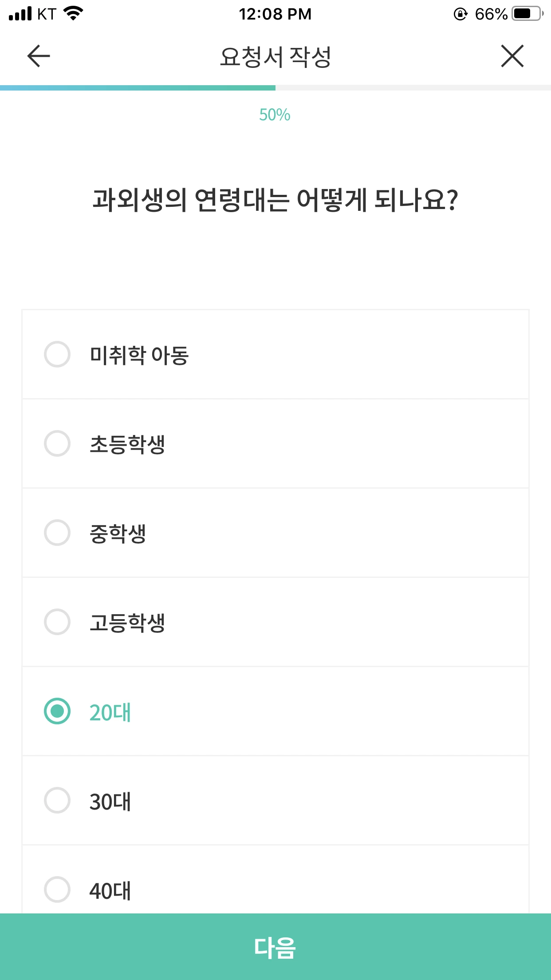Tap the 고등학생 label text
Image resolution: width=551 pixels, height=980 pixels.
(x=127, y=623)
